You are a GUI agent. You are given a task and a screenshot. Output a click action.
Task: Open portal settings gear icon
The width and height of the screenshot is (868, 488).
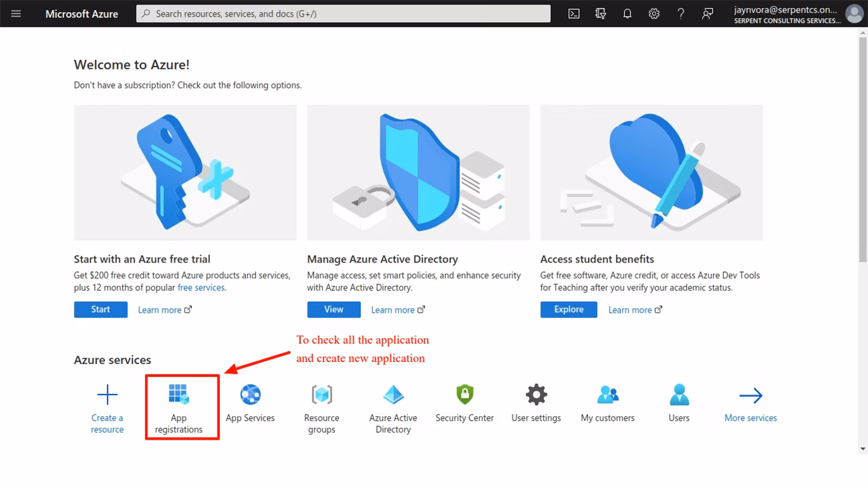[x=654, y=13]
